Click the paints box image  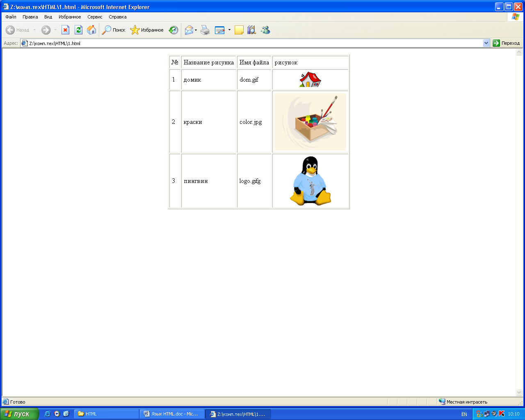point(310,122)
